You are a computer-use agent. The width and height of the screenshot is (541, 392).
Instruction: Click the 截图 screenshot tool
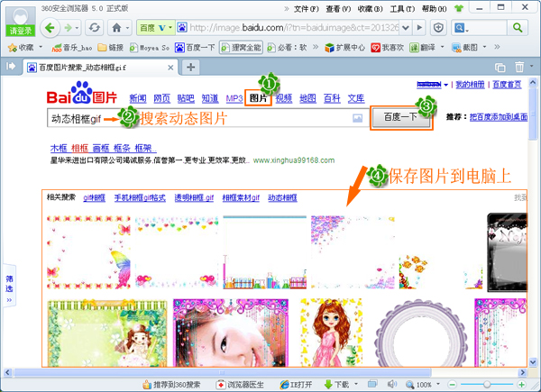(464, 48)
